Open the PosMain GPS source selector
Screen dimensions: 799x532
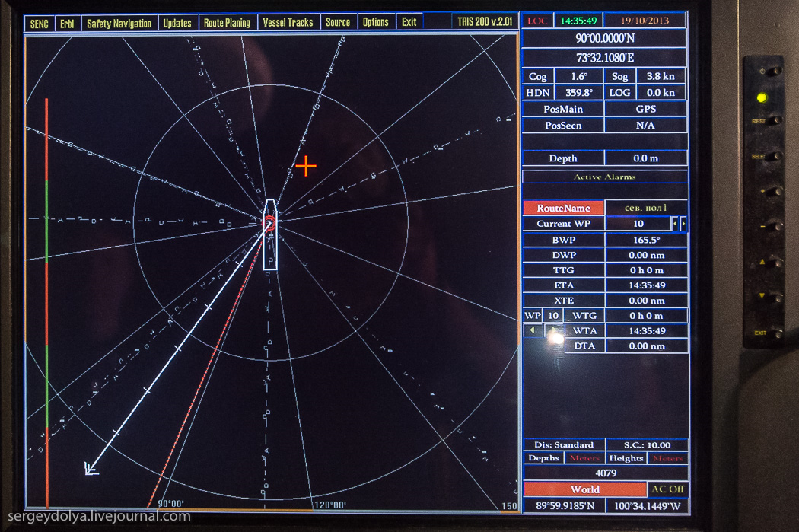click(645, 109)
